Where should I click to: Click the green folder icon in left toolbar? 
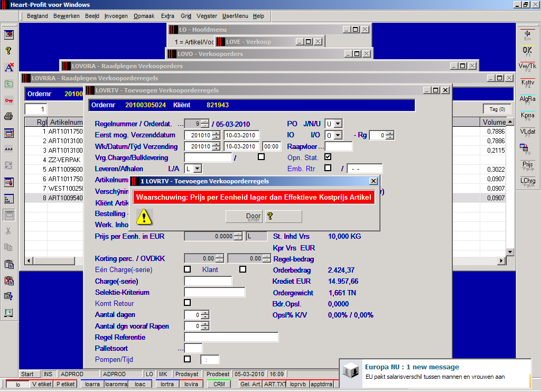pyautogui.click(x=8, y=84)
